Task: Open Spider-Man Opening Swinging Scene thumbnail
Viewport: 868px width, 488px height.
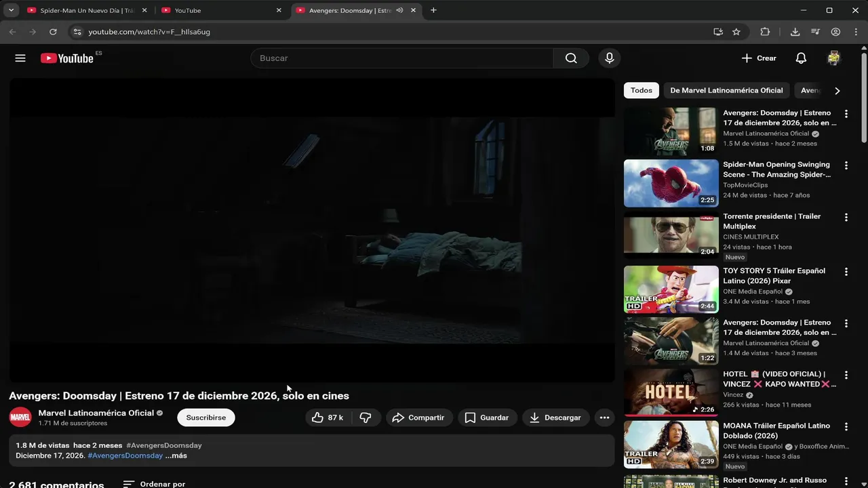Action: coord(671,183)
